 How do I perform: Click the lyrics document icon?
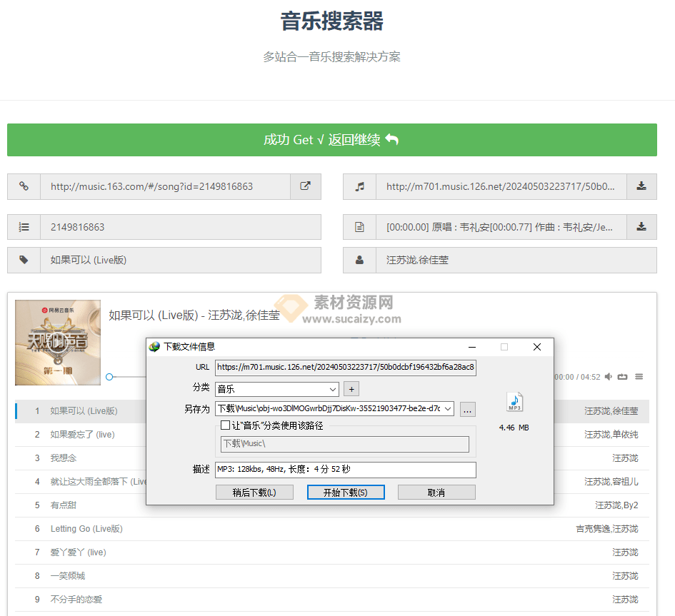tap(359, 227)
